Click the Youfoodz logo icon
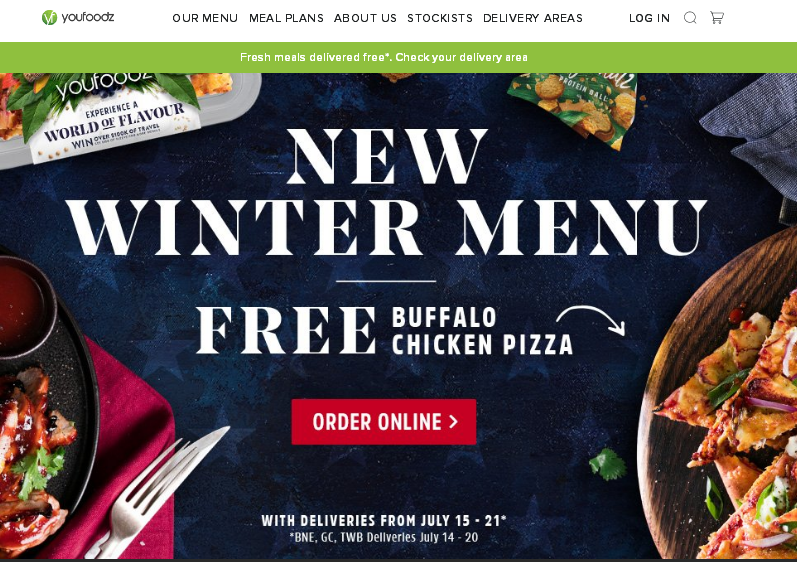The width and height of the screenshot is (797, 562). [49, 18]
